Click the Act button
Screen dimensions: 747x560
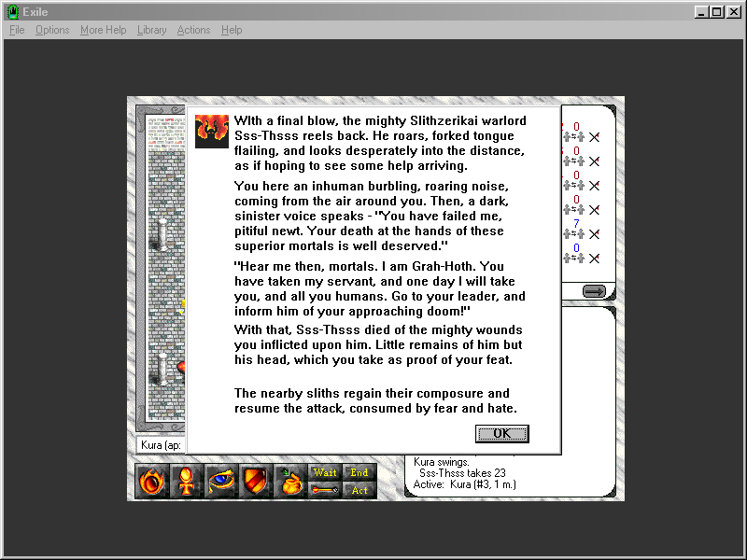click(x=359, y=490)
